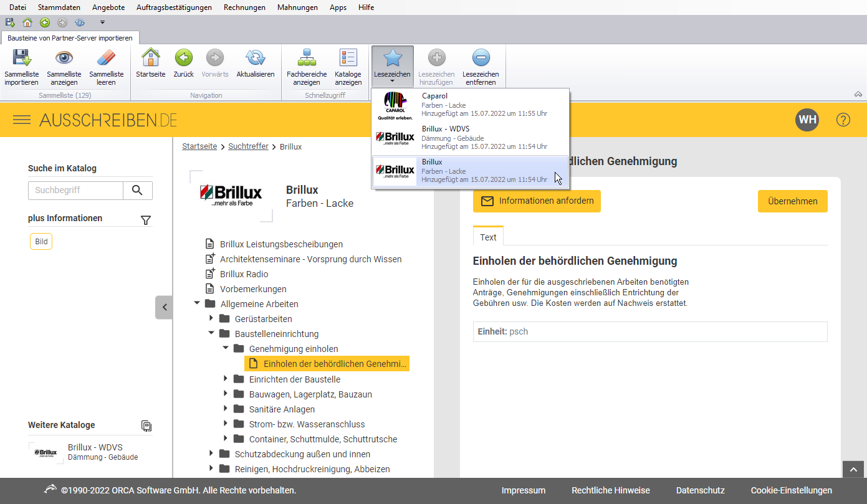The width and height of the screenshot is (867, 504).
Task: Toggle the Bild filter chip
Action: pyautogui.click(x=41, y=242)
